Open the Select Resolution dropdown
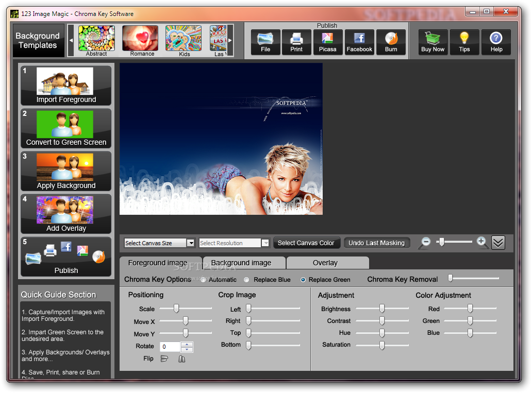Screen dimensions: 532x393 [x=265, y=243]
